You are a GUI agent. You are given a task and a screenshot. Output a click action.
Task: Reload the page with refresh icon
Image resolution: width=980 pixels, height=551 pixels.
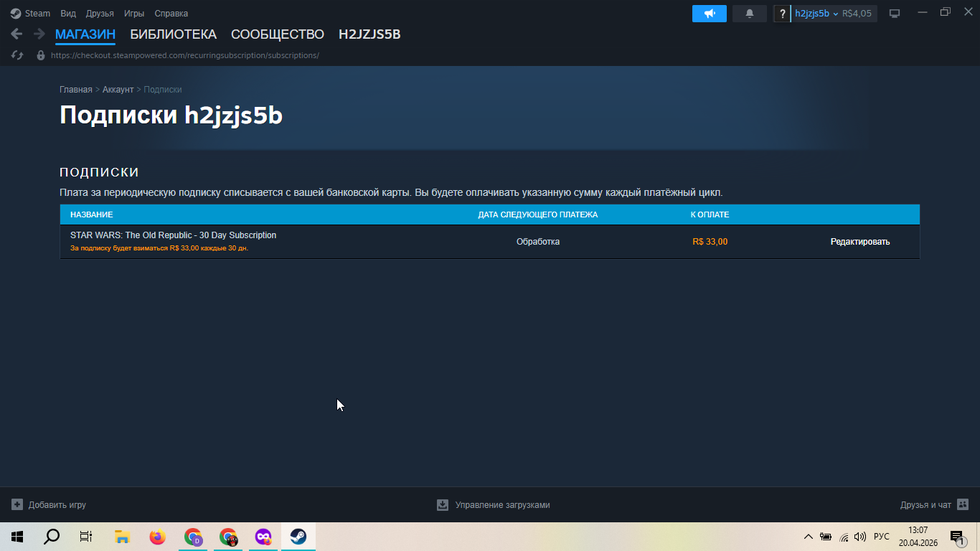(17, 55)
